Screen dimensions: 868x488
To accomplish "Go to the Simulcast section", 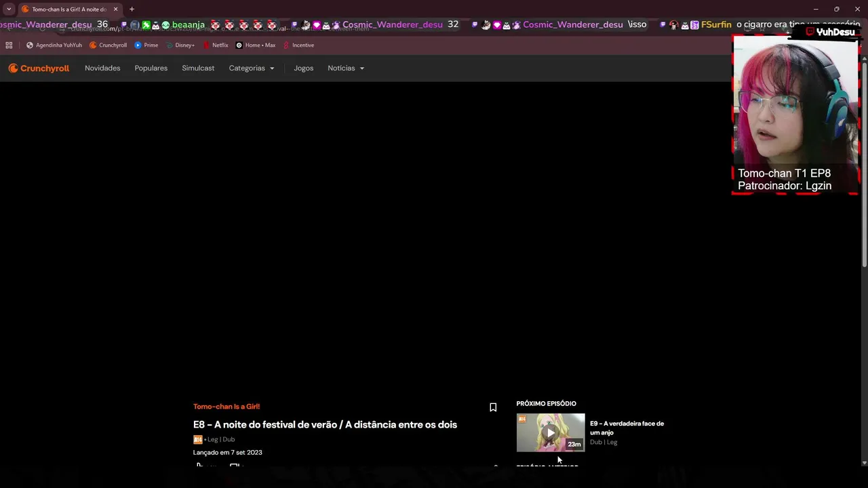I will click(x=198, y=68).
